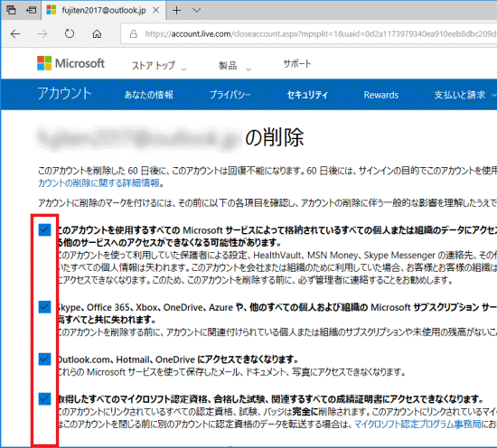Screen dimensions: 497x448
Task: Click the text 'Outlook.com、Hotmail、OneDrive にアクセスできなくなります。'
Action: 178,359
